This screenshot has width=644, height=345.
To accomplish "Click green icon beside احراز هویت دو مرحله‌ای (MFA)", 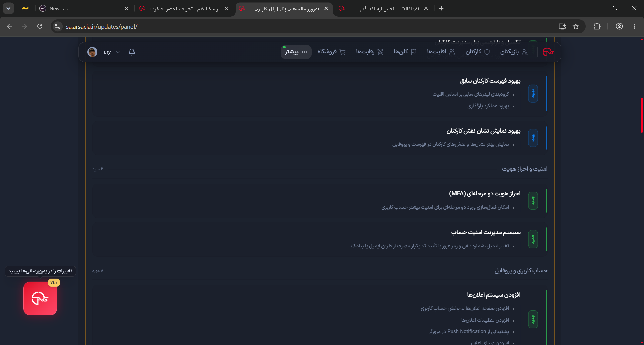I will pos(533,201).
